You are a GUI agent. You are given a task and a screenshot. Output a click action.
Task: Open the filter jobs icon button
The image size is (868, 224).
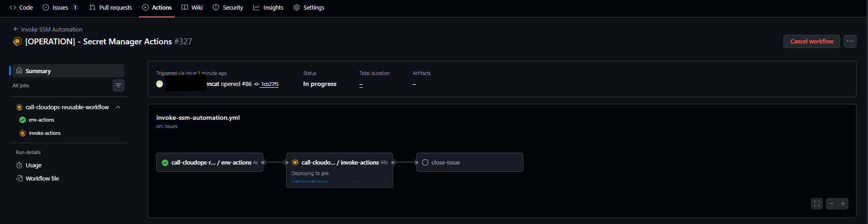[x=118, y=85]
